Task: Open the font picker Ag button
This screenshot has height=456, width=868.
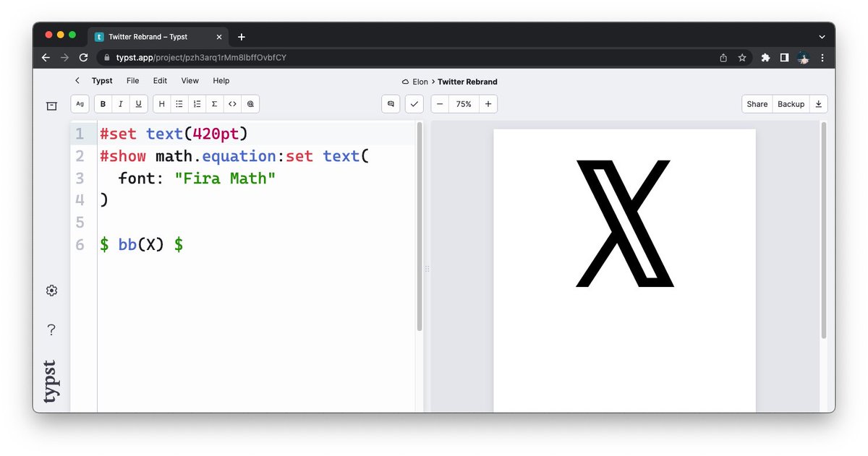Action: tap(80, 104)
